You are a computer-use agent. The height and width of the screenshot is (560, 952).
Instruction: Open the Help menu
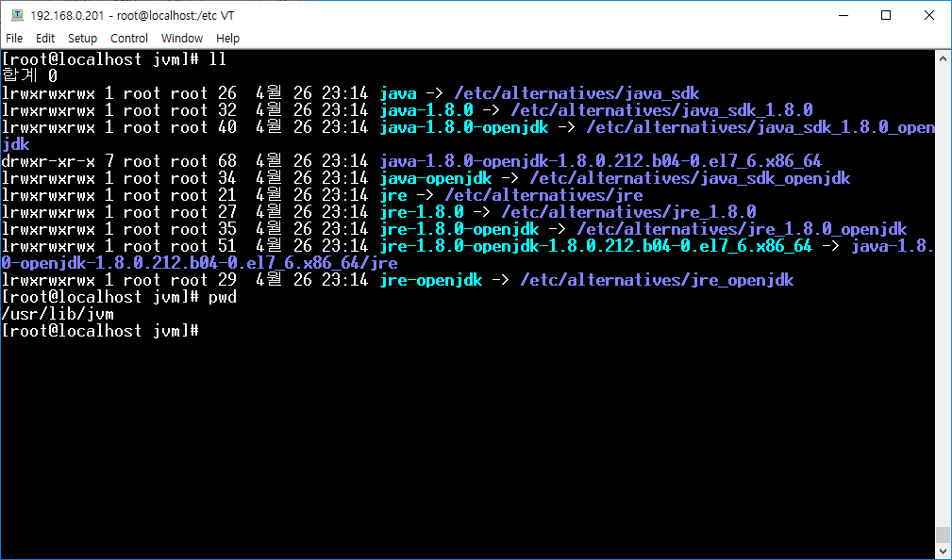227,39
